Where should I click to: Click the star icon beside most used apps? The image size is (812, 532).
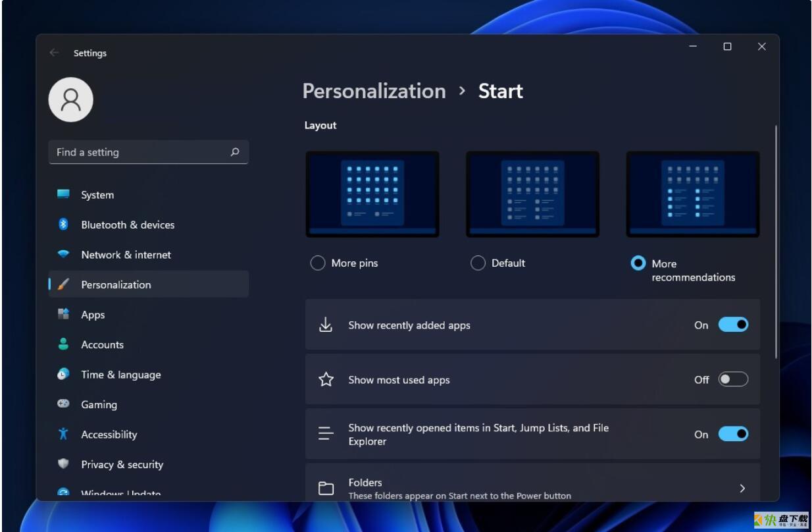pyautogui.click(x=326, y=379)
